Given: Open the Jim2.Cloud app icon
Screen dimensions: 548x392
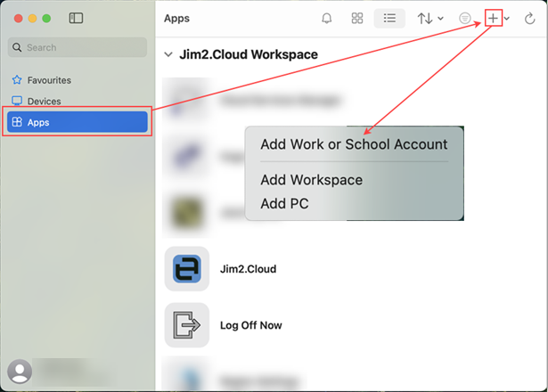Looking at the screenshot, I should pos(187,269).
